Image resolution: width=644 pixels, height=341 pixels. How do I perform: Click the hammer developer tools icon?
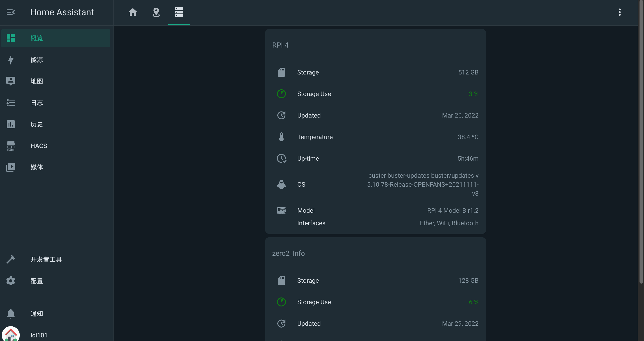tap(11, 259)
